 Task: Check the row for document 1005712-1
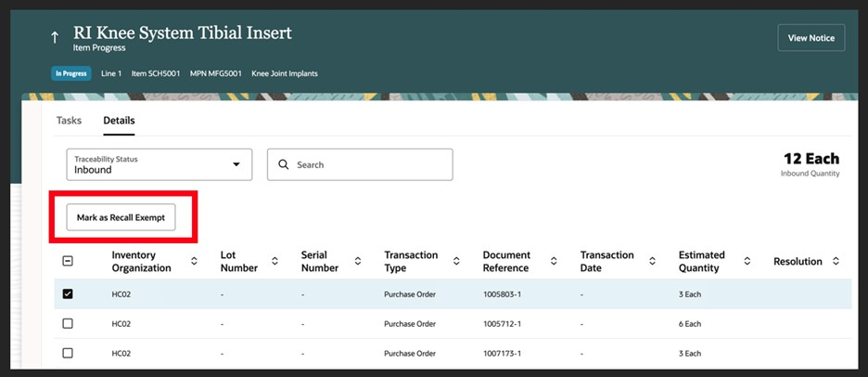pos(68,324)
